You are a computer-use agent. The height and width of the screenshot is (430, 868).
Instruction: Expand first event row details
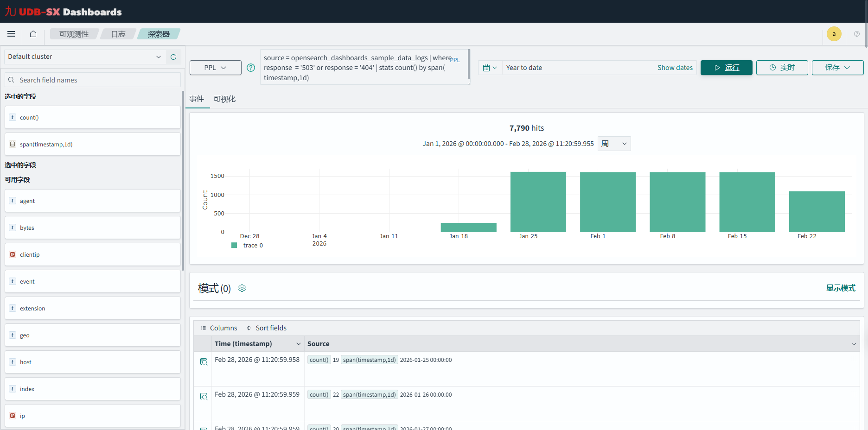[204, 361]
